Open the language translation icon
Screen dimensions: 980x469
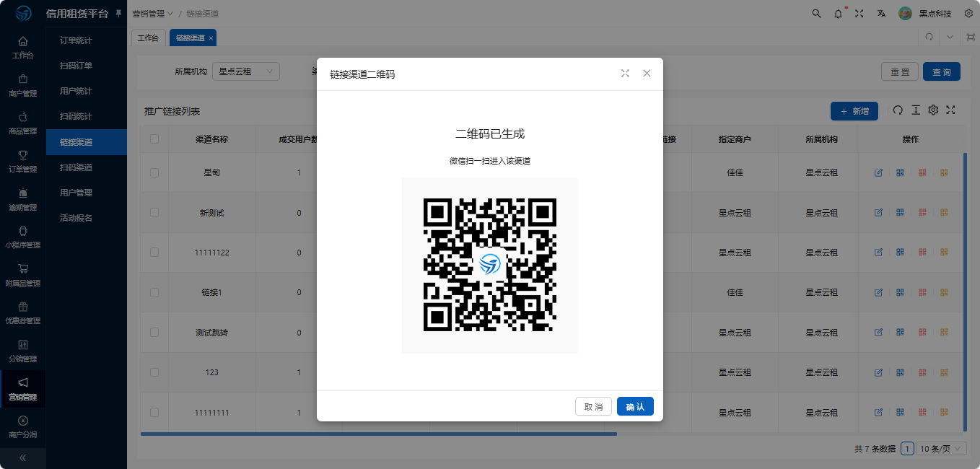coord(881,14)
